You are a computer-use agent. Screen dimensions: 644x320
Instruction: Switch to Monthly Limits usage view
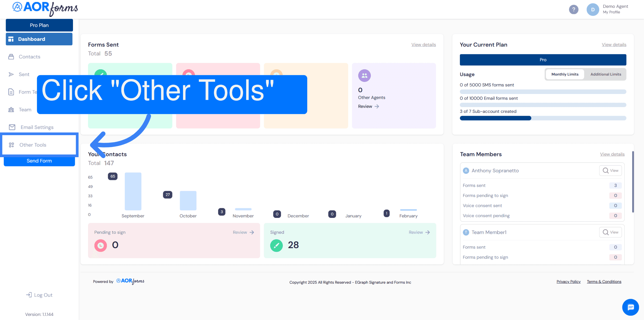coord(565,74)
